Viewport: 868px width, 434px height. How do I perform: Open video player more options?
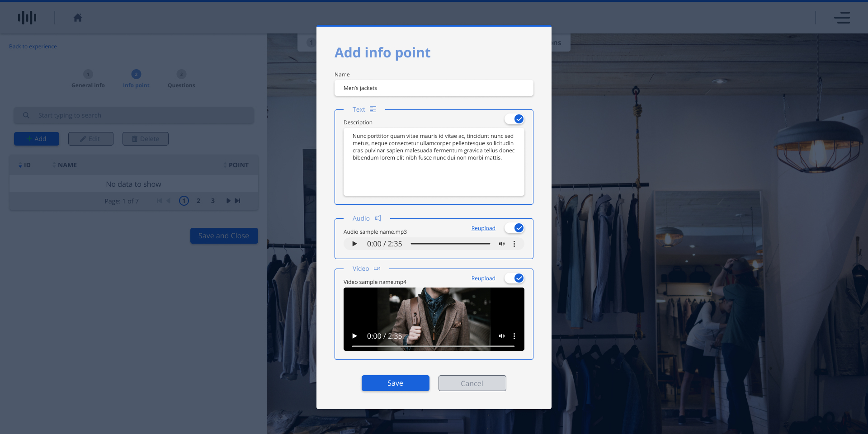514,336
